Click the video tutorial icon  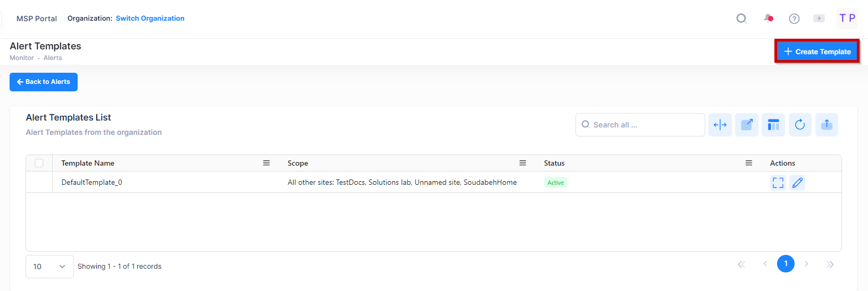tap(819, 19)
